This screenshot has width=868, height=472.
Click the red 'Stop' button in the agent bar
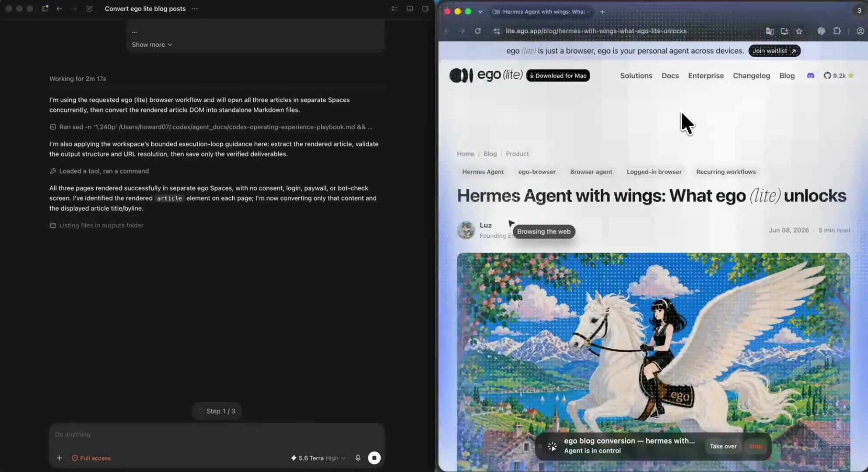pyautogui.click(x=756, y=446)
